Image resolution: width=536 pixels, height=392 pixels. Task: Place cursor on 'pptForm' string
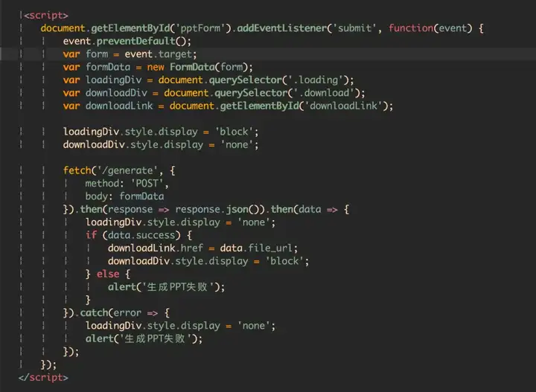(x=200, y=28)
